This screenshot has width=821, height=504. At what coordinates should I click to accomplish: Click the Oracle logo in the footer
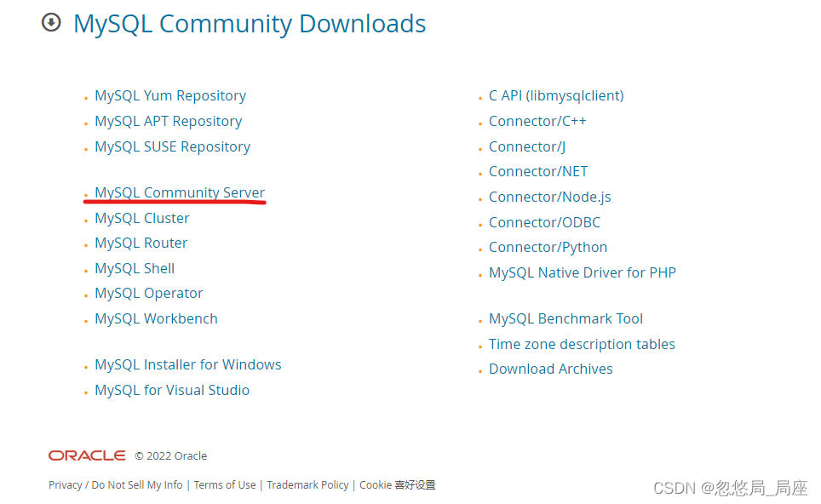(x=87, y=455)
